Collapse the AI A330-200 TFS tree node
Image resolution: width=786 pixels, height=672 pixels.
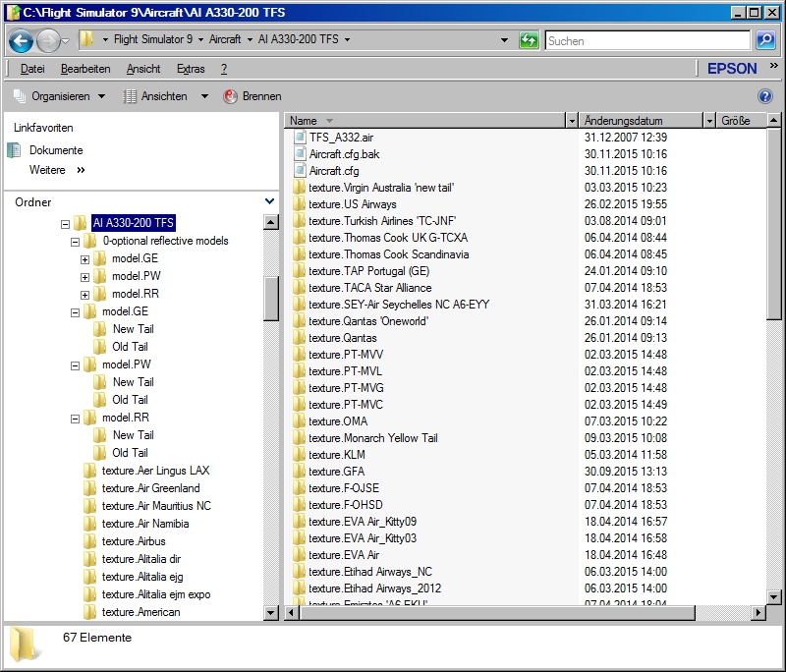click(x=65, y=224)
